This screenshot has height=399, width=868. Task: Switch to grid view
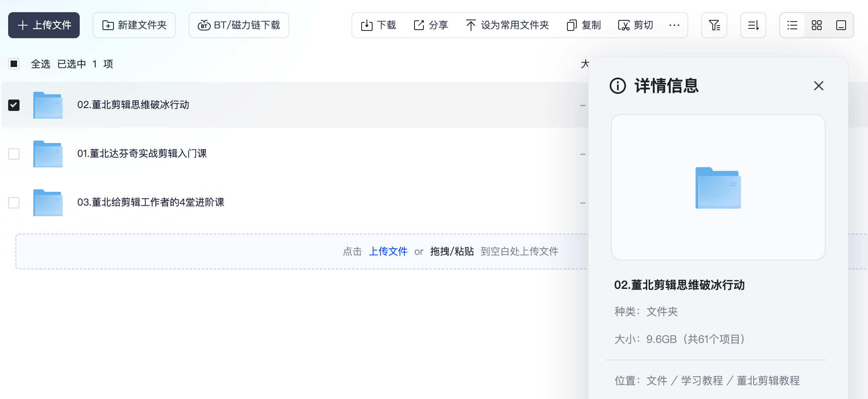[816, 25]
